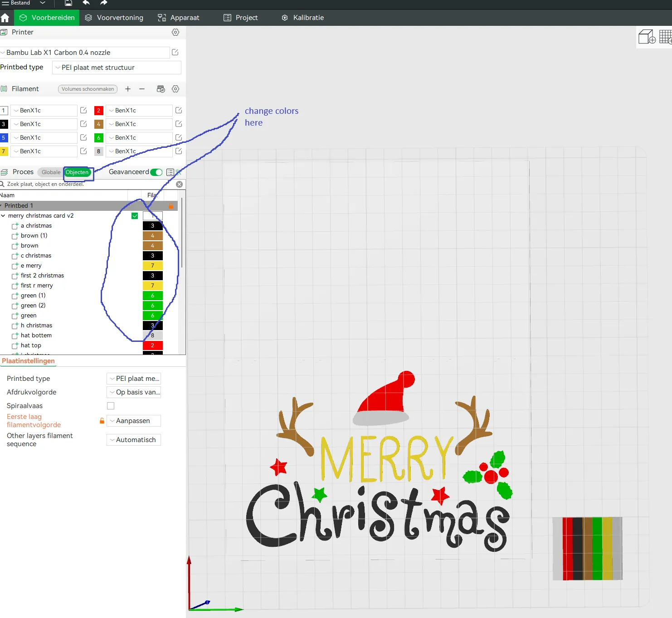Edit filament 1 preset
The height and width of the screenshot is (618, 672).
(83, 110)
